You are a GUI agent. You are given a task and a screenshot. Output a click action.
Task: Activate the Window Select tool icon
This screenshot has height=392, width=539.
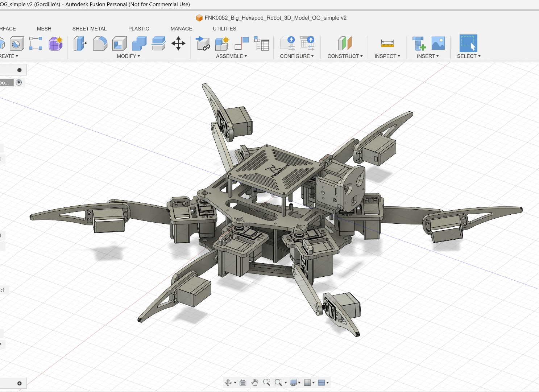[x=468, y=44]
